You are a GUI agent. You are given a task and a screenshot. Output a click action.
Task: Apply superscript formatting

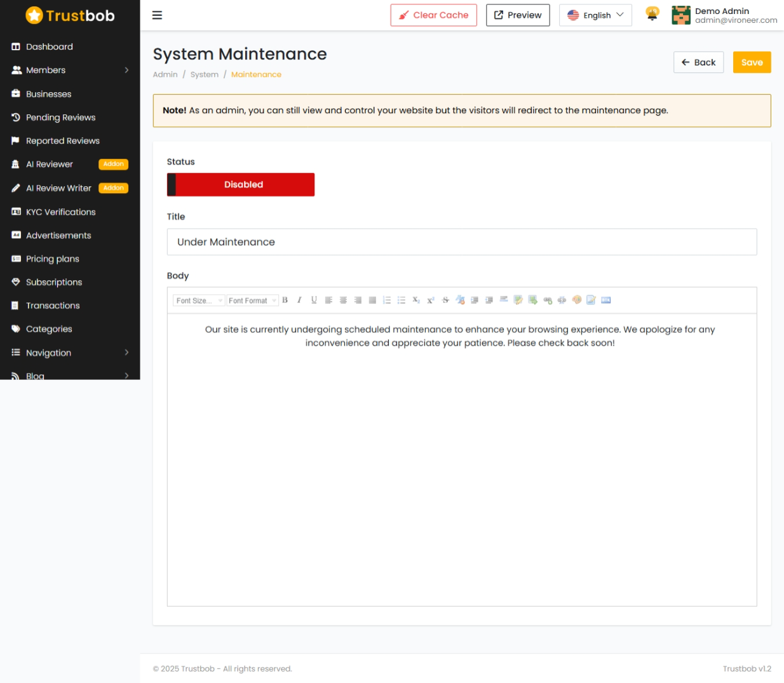pos(431,300)
